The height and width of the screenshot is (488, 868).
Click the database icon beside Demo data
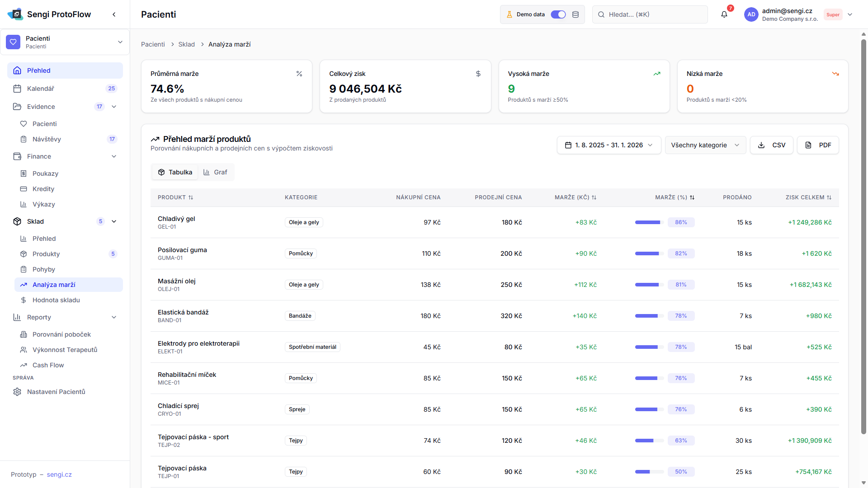(576, 14)
